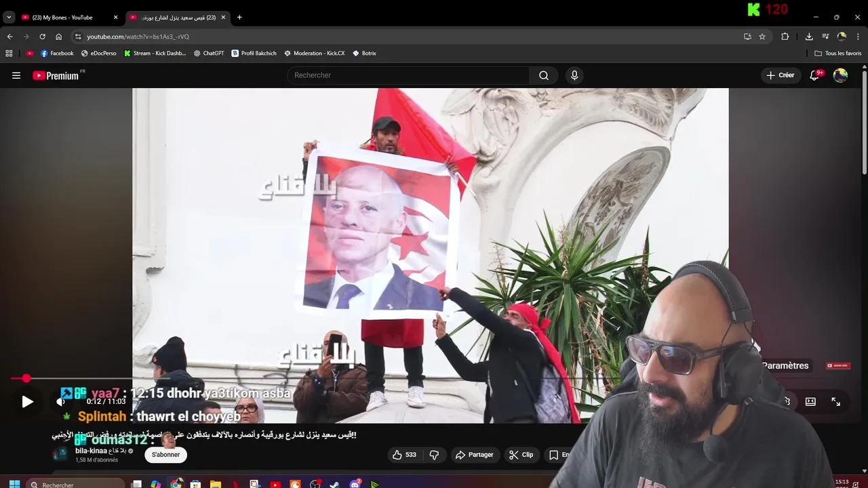The width and height of the screenshot is (868, 488).
Task: Open the Windows Start menu
Action: [14, 485]
